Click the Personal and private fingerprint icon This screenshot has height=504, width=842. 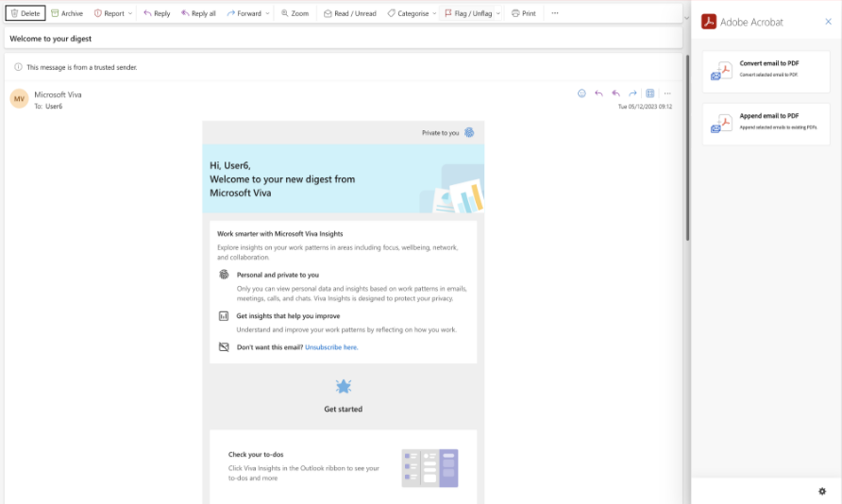pyautogui.click(x=224, y=275)
